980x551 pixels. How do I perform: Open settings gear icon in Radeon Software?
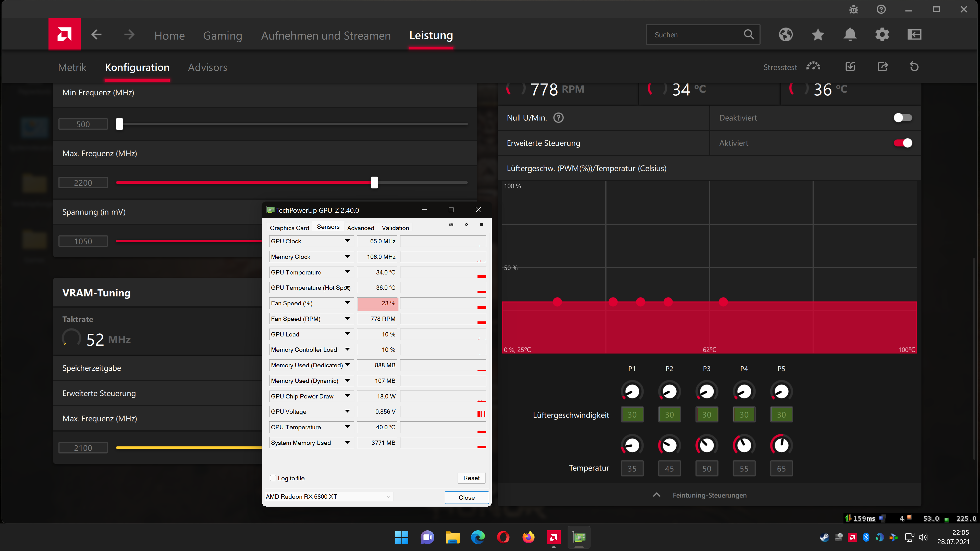coord(882,35)
